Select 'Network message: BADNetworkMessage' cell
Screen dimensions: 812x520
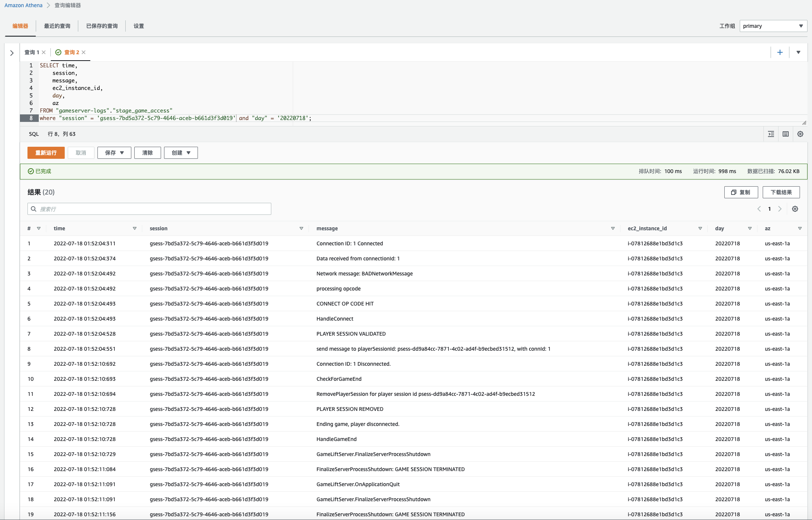pos(365,274)
